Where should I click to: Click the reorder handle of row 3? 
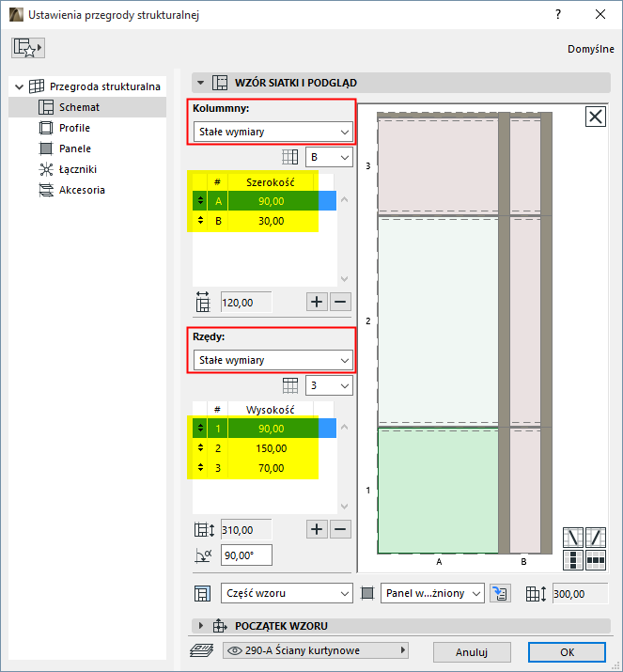click(x=200, y=467)
